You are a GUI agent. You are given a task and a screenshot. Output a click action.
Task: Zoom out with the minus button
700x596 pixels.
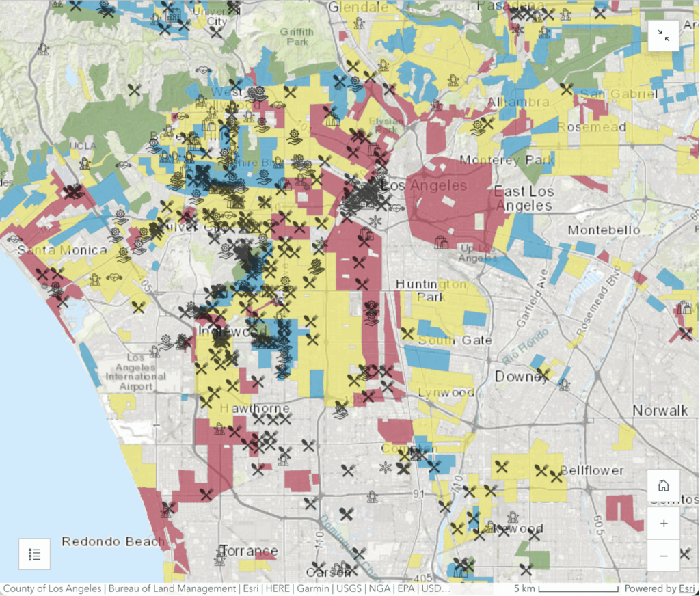(663, 556)
